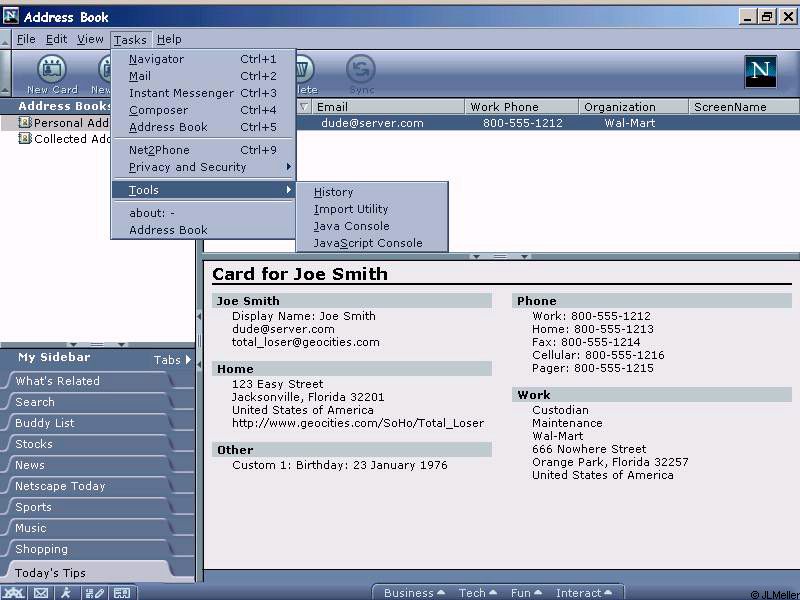The height and width of the screenshot is (600, 800).
Task: Click the Sync toolbar icon
Action: point(361,75)
